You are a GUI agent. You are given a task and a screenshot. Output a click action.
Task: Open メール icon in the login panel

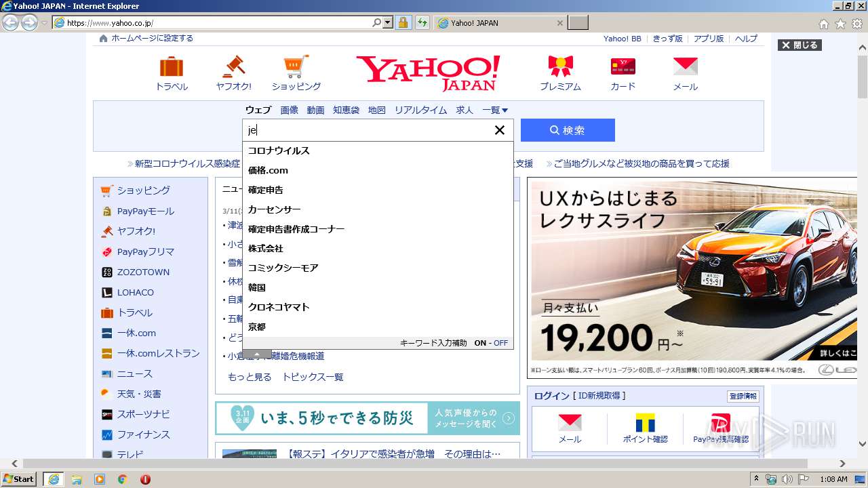tap(570, 423)
